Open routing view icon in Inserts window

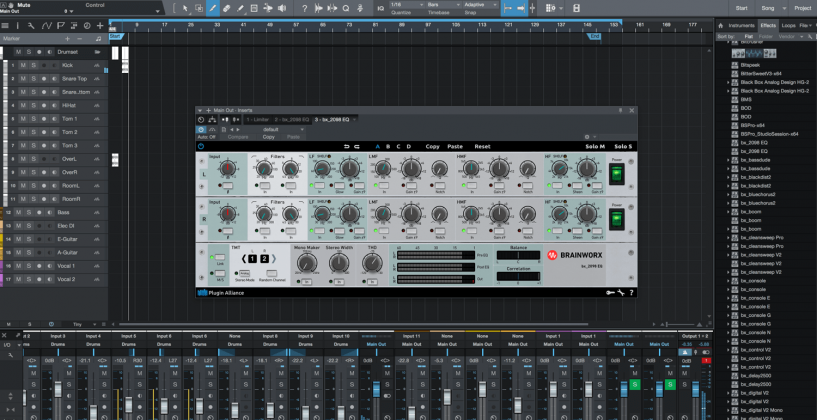pos(212,120)
